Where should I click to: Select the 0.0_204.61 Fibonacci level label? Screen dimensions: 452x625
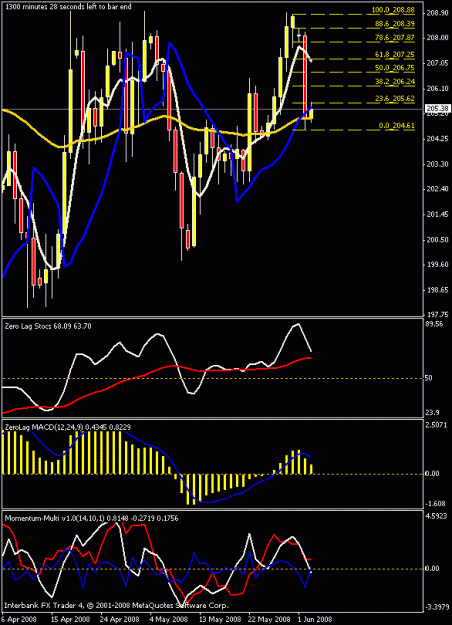[x=396, y=126]
